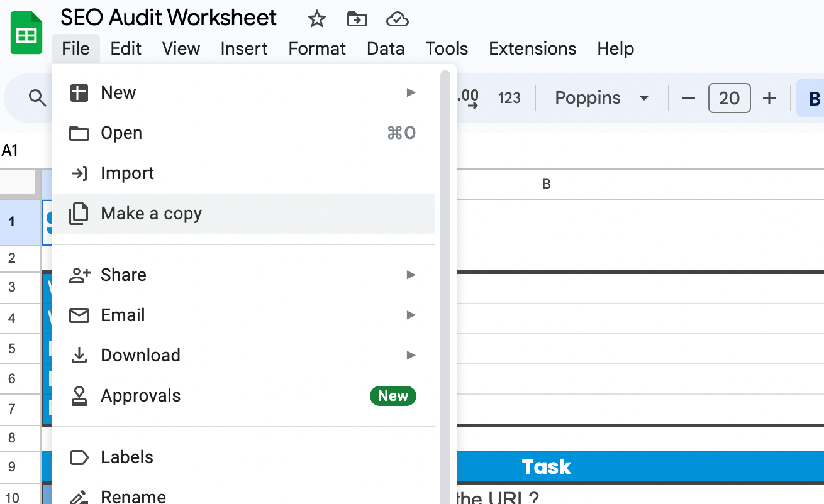Open the 123 number format menu

(509, 98)
